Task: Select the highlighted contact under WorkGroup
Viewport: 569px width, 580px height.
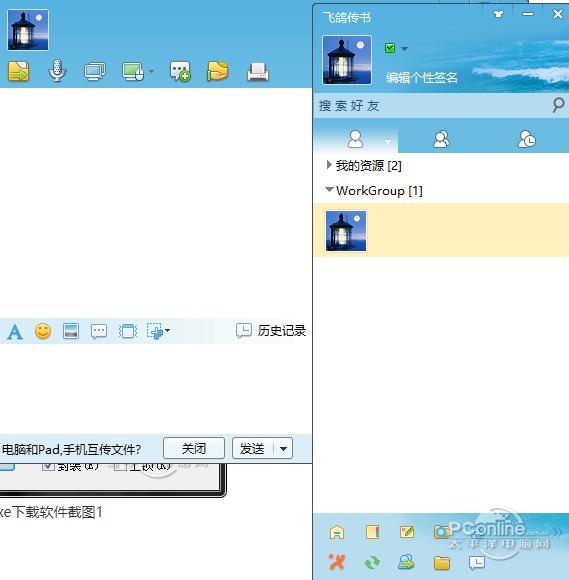Action: [441, 230]
